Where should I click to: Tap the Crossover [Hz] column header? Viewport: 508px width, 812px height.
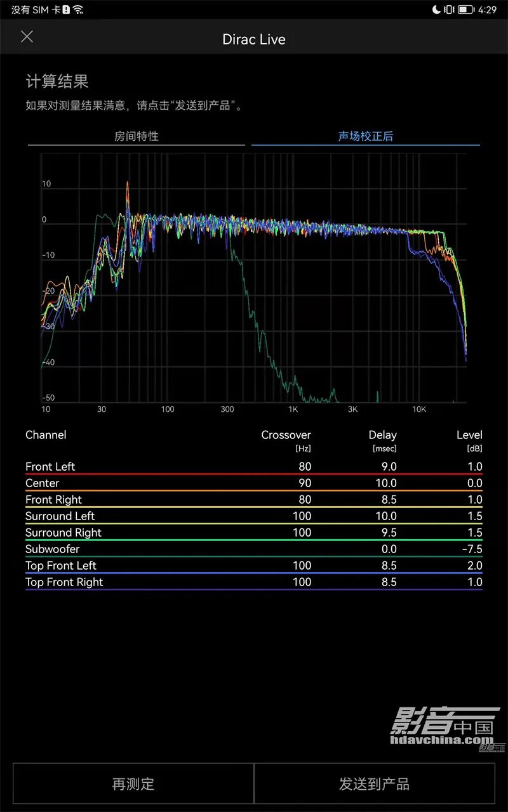click(286, 440)
